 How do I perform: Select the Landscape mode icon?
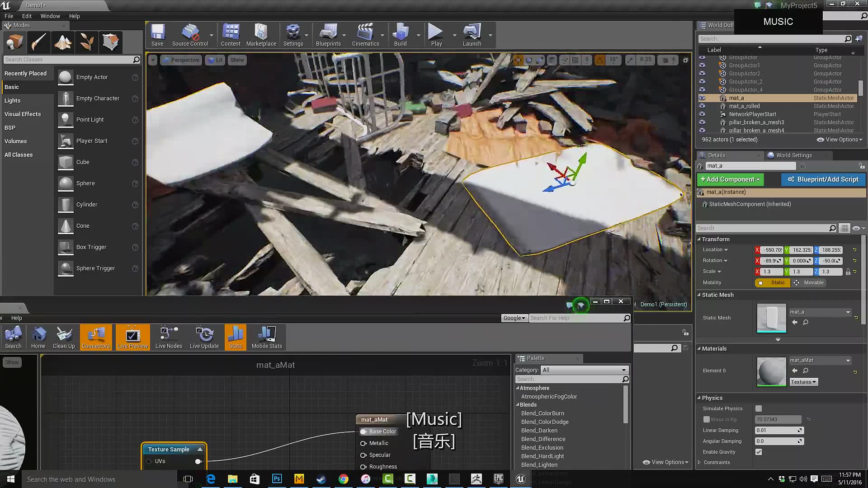point(62,42)
